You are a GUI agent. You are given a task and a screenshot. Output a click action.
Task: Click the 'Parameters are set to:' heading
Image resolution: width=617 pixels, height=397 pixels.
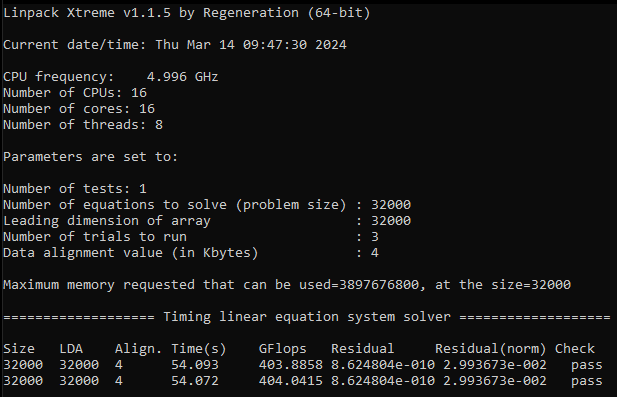[91, 157]
